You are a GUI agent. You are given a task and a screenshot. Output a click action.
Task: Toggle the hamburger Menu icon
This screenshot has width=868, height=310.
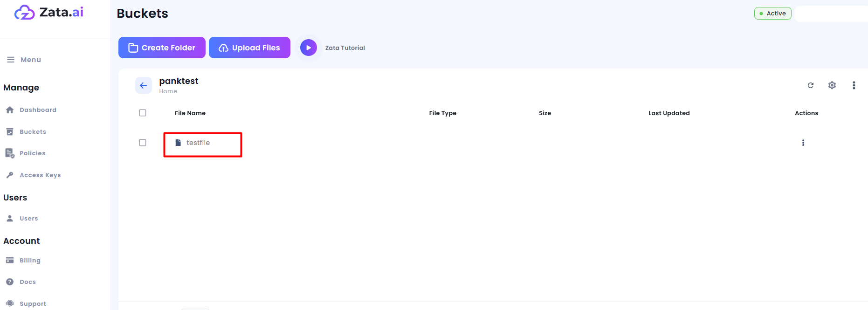click(11, 60)
